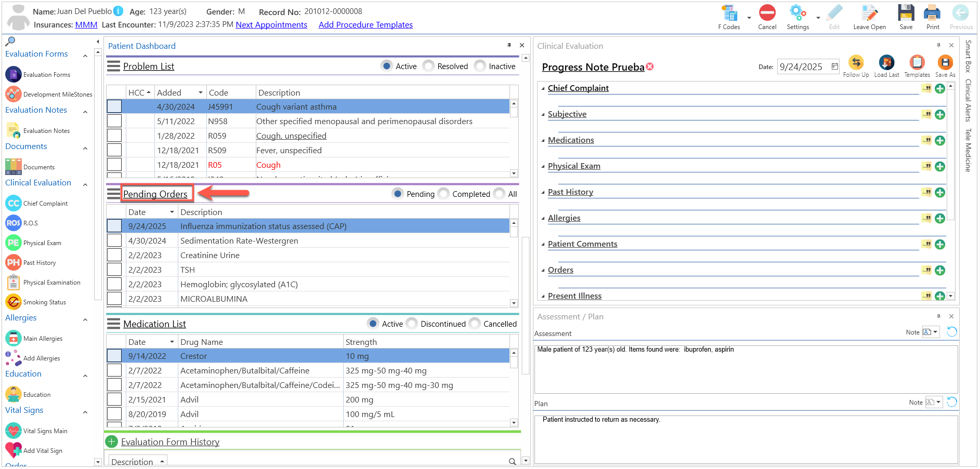Open the Clinical Evaluation date picker
980x469 pixels.
(x=834, y=66)
